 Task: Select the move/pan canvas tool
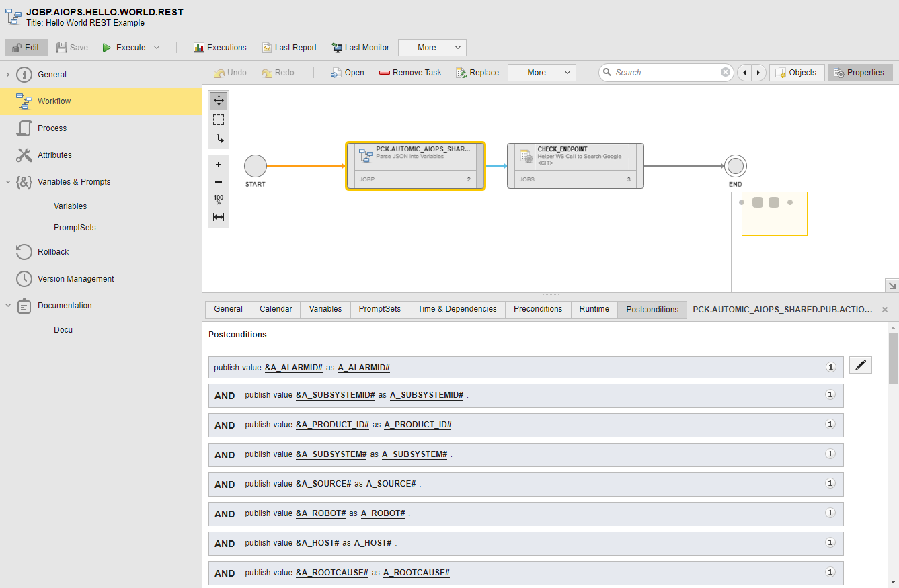pos(219,101)
